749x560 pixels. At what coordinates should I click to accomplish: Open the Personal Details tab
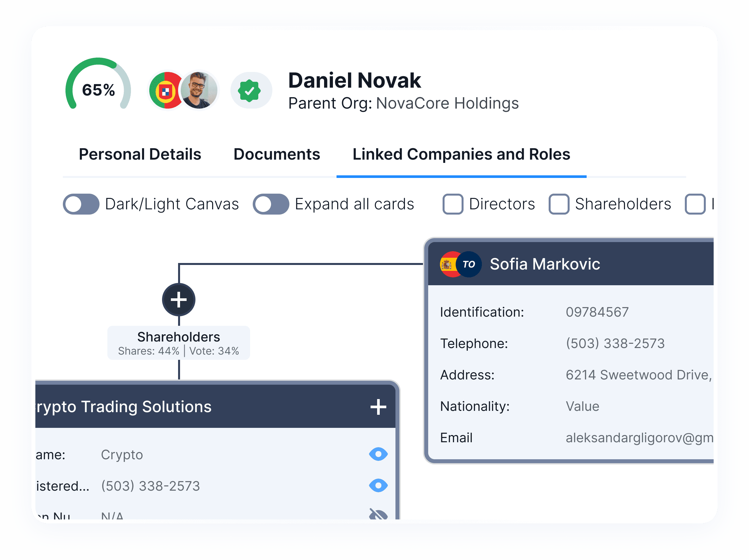140,154
